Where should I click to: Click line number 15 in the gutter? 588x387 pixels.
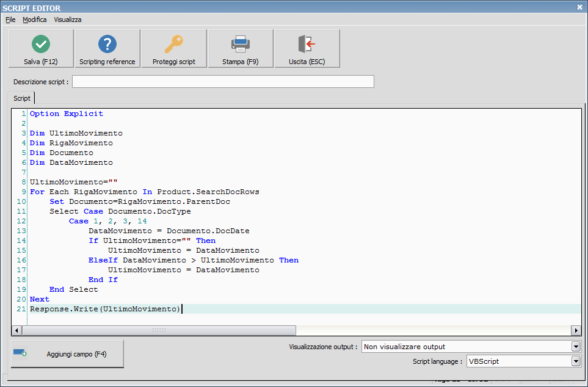click(21, 250)
